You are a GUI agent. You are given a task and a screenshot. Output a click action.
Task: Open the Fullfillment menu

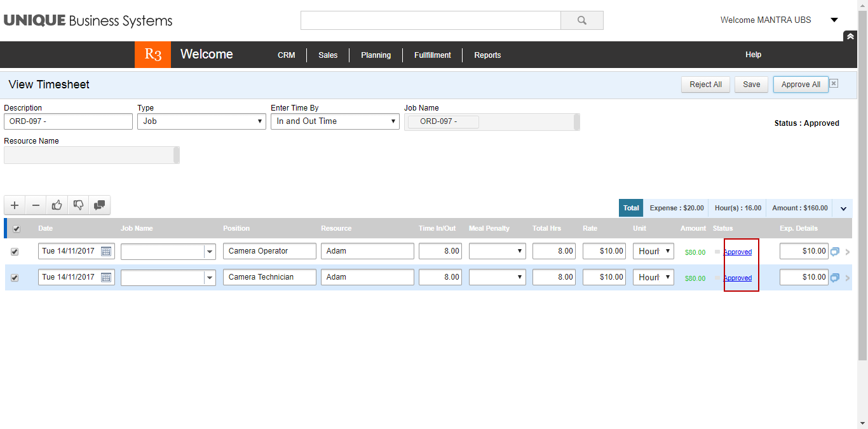point(432,55)
